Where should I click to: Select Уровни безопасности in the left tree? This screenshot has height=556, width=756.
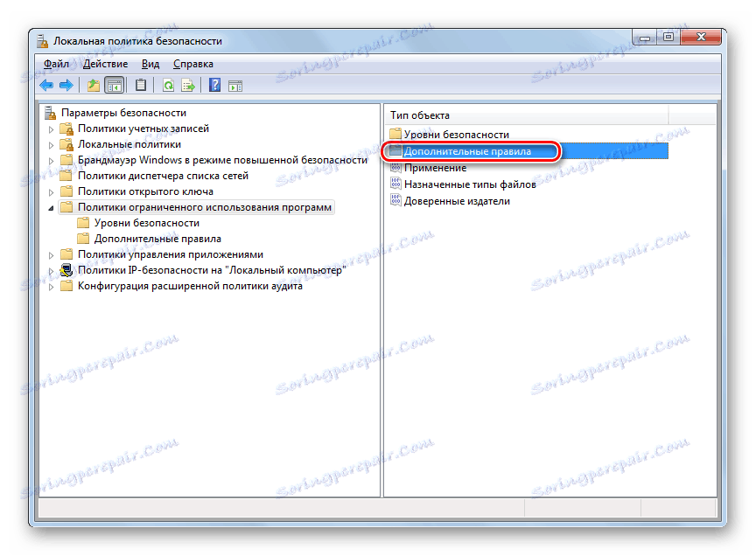tap(147, 223)
